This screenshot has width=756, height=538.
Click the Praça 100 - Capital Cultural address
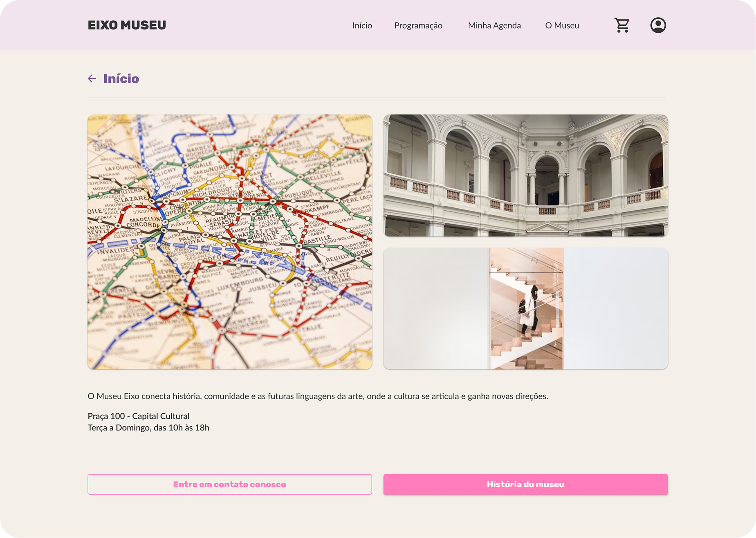[x=138, y=416]
